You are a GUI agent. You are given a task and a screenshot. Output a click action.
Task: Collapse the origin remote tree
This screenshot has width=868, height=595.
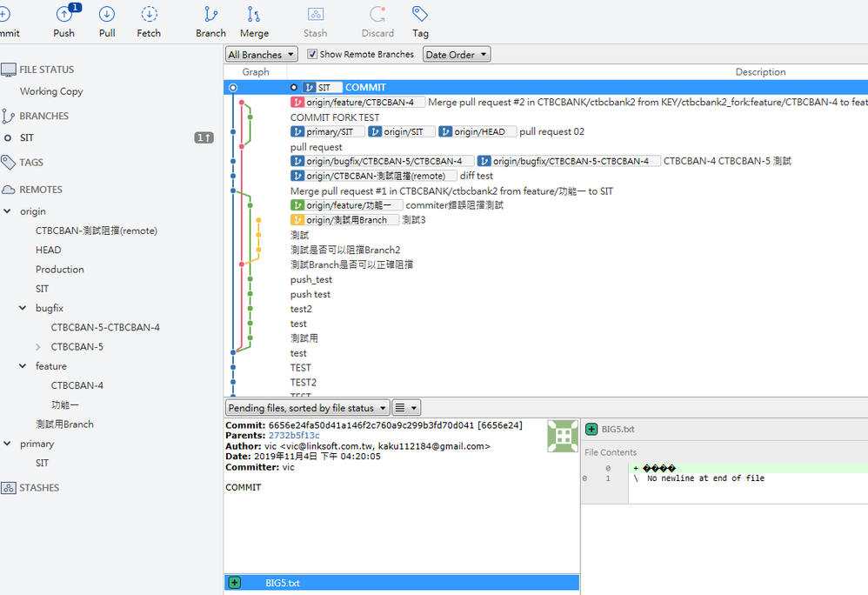pos(7,211)
